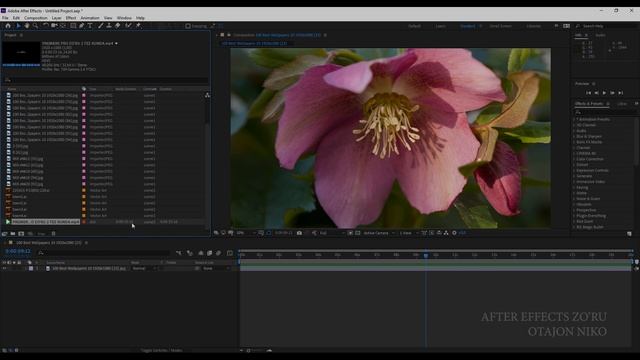The image size is (640, 360).
Task: Click the Home icon in the toolbar
Action: click(8, 25)
